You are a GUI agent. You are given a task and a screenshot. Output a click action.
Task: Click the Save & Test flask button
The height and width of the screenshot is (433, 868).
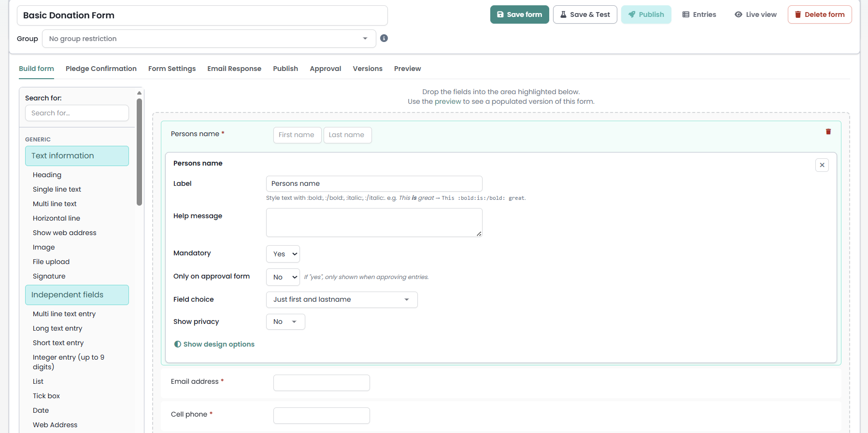pos(585,14)
